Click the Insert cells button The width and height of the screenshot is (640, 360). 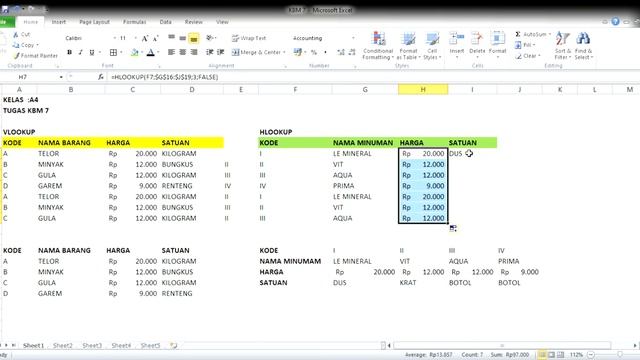457,45
